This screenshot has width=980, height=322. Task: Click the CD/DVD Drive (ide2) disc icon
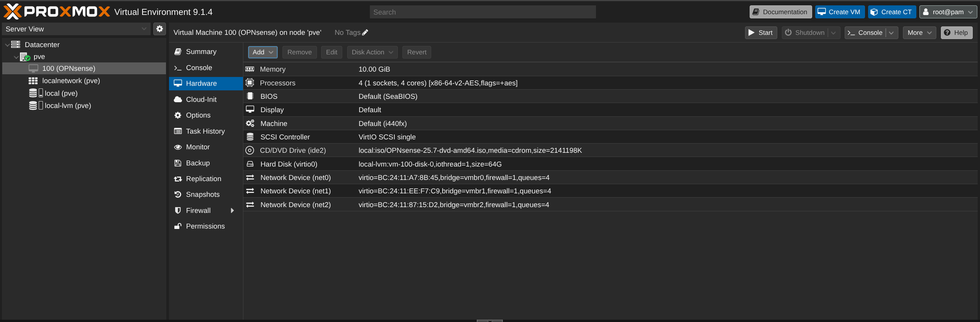[250, 150]
